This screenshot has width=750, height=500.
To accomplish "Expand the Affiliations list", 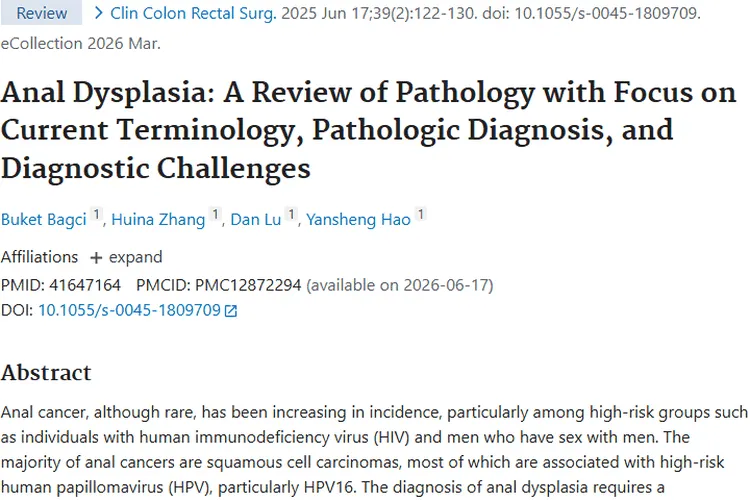I will point(126,257).
